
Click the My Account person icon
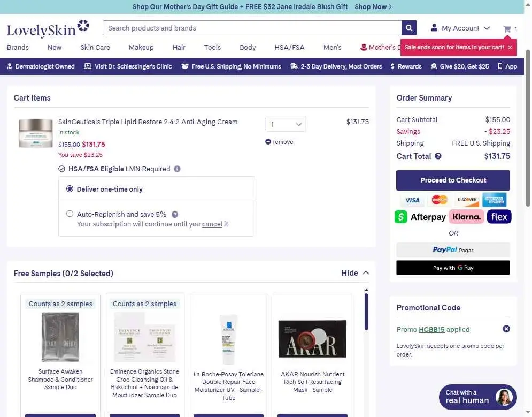[434, 28]
